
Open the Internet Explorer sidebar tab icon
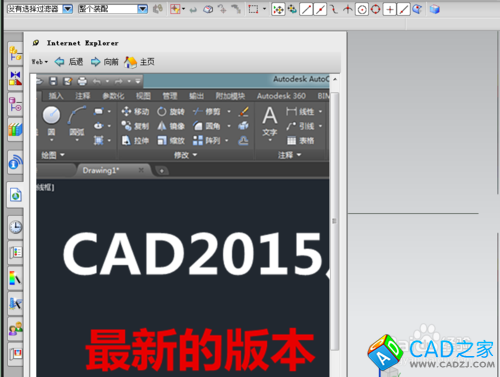[16, 195]
